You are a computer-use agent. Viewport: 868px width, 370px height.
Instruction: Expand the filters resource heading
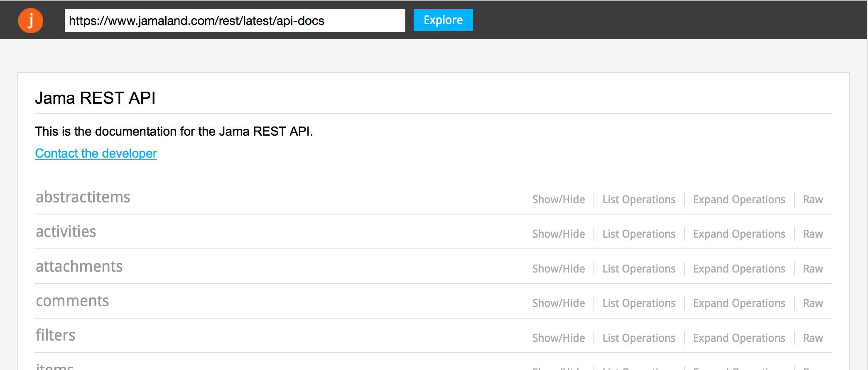click(56, 335)
